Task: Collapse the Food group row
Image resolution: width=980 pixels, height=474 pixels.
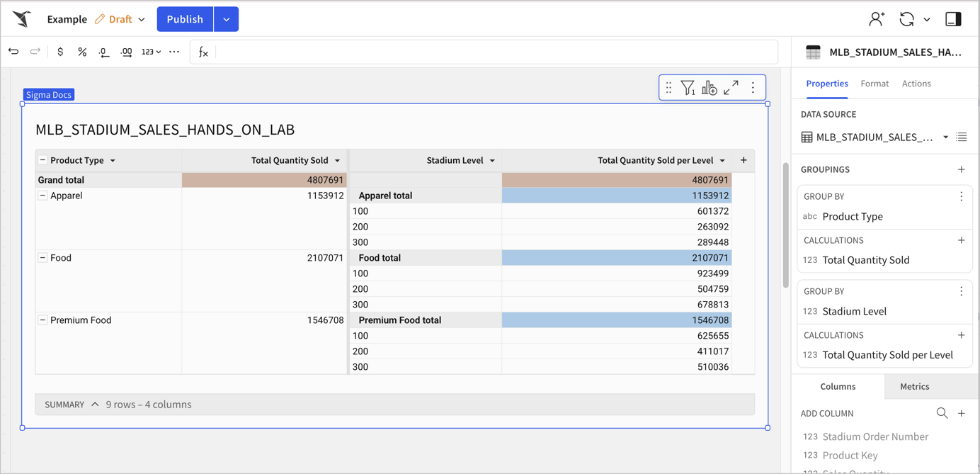Action: [x=42, y=258]
